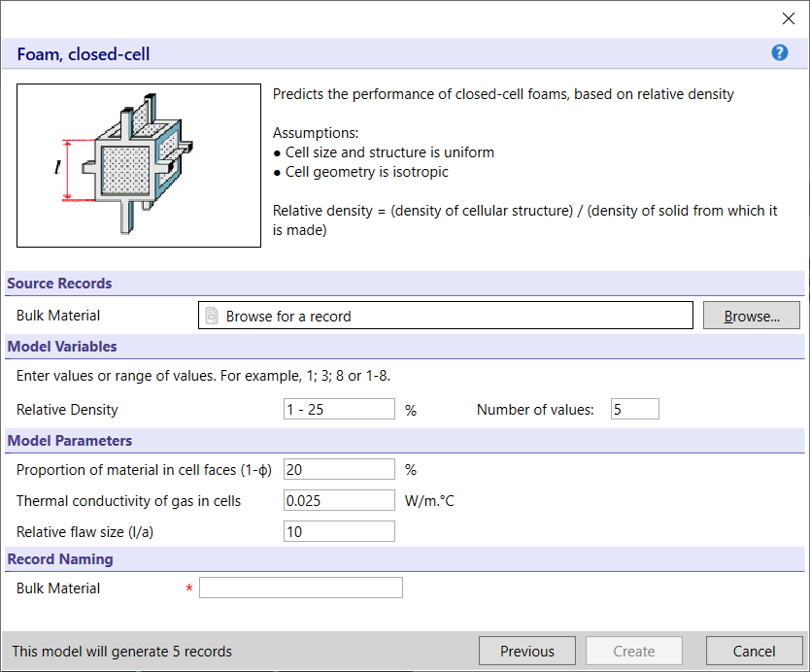The height and width of the screenshot is (672, 810).
Task: Click the Number of values field
Action: click(634, 410)
